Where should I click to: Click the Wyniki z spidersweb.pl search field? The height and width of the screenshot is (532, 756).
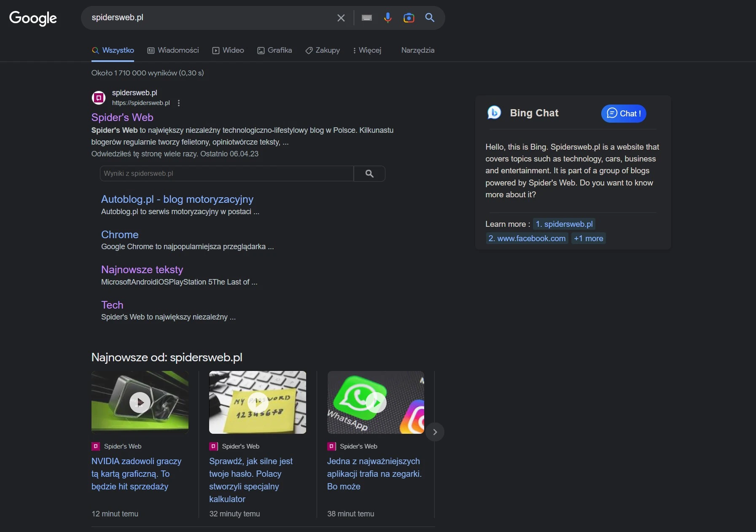pyautogui.click(x=227, y=173)
